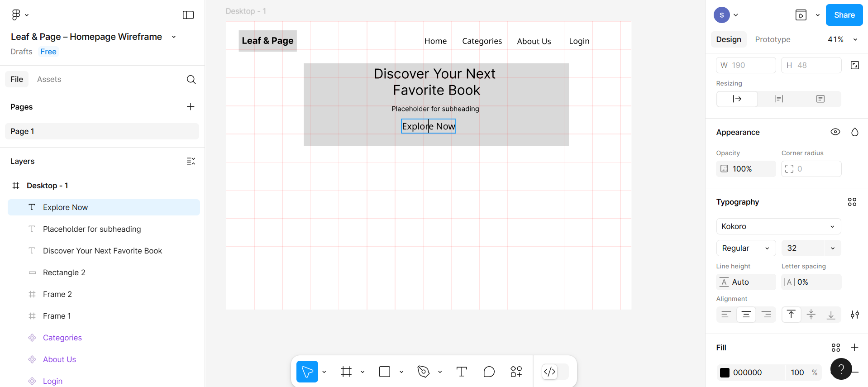
Task: Select auto width resizing option
Action: 737,99
